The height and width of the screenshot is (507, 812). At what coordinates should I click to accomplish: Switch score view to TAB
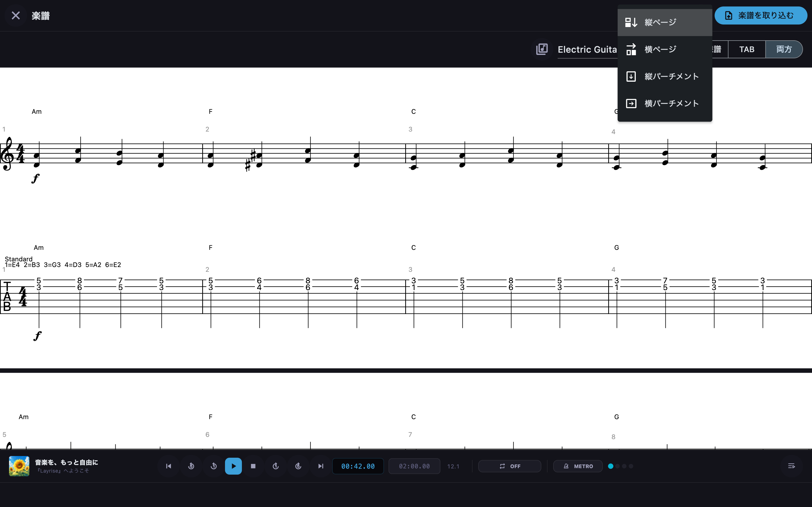[x=747, y=49]
